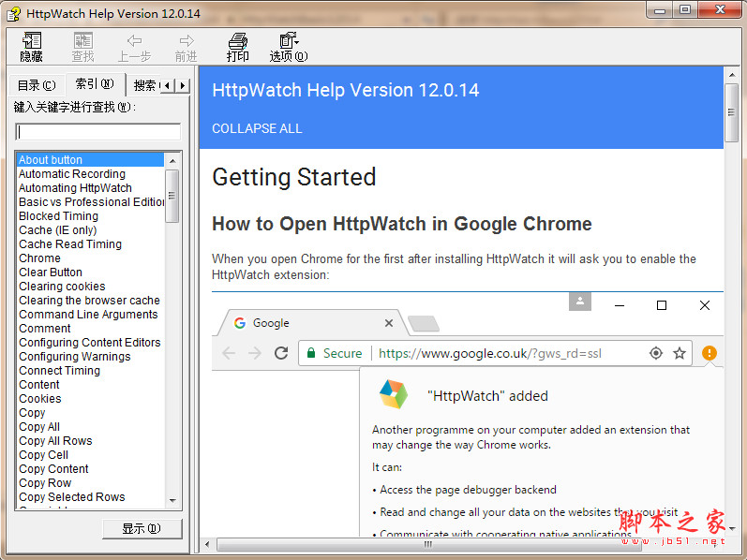Select 'Automatic Recording' index entry
The image size is (747, 560).
point(72,174)
